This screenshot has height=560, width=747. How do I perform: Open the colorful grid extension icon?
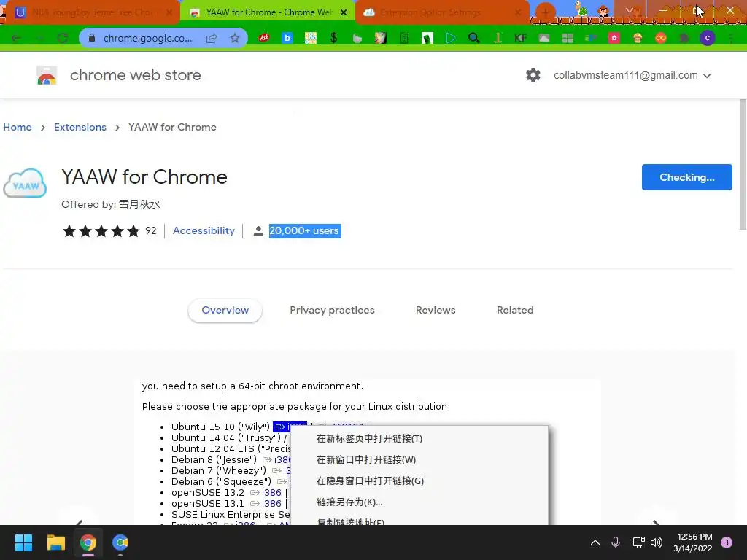[x=310, y=38]
